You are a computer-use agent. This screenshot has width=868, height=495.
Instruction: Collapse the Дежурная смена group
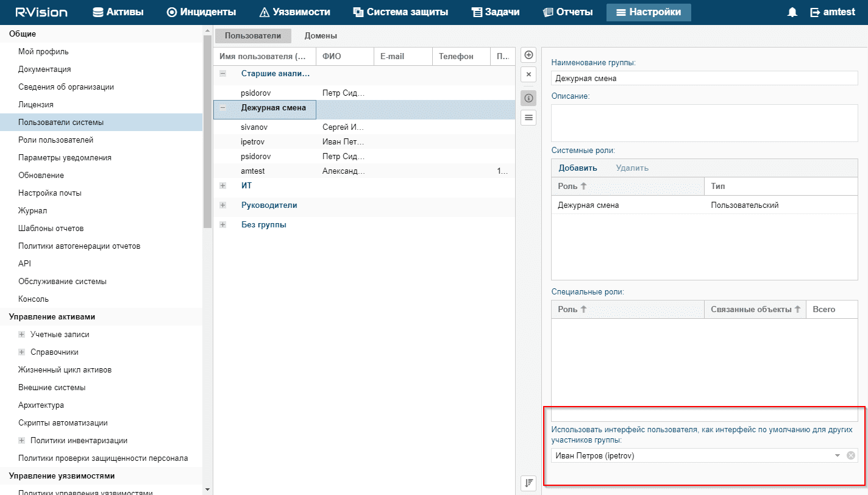(222, 108)
